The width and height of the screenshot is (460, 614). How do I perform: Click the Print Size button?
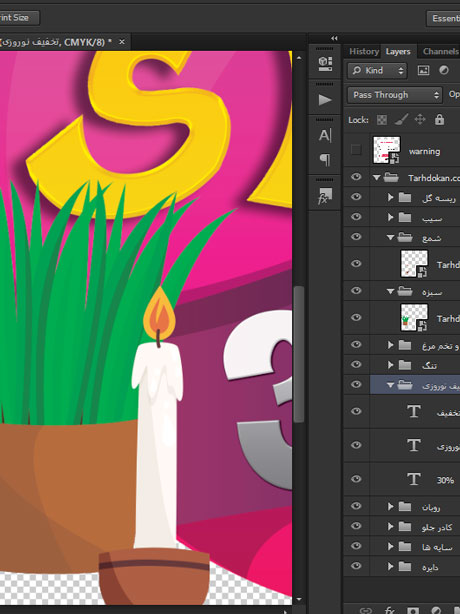(18, 18)
